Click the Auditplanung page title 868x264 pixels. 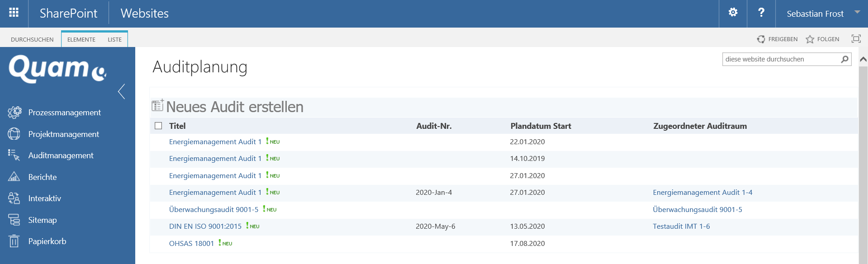200,67
